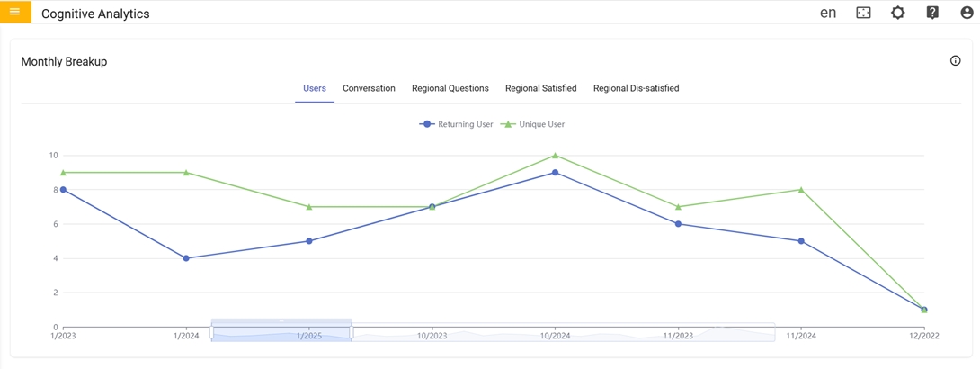Click the Returning User legend marker

(x=428, y=124)
